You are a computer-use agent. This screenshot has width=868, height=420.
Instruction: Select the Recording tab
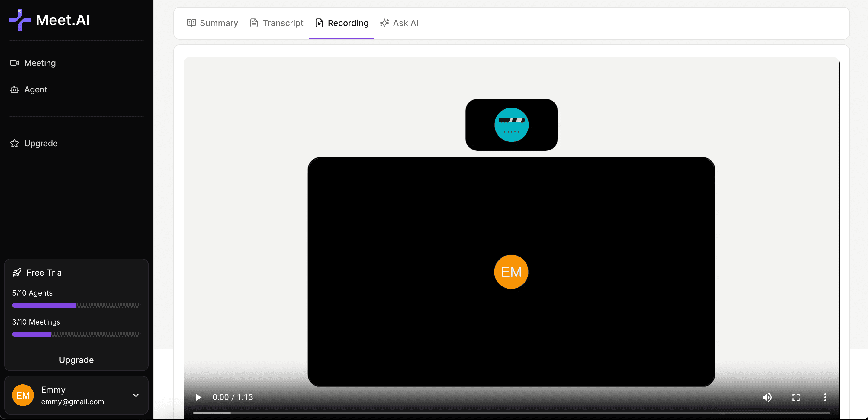pos(342,23)
